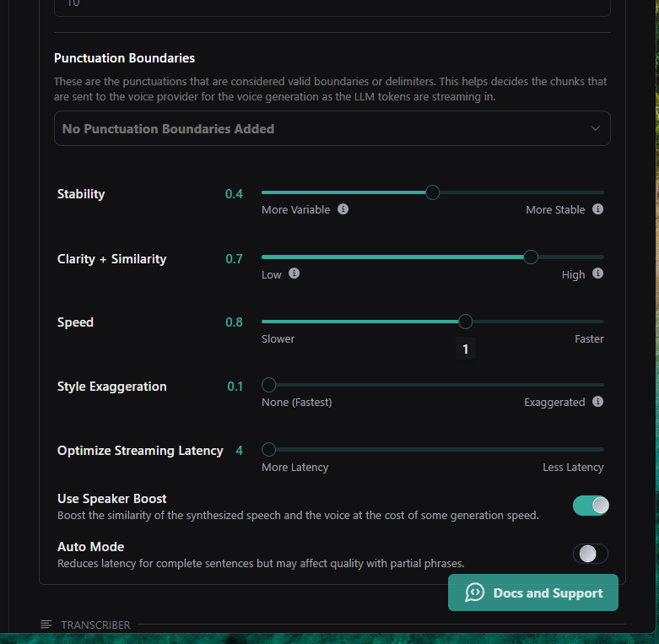The height and width of the screenshot is (644, 659).
Task: Click info icon beside More Stable
Action: [x=597, y=209]
